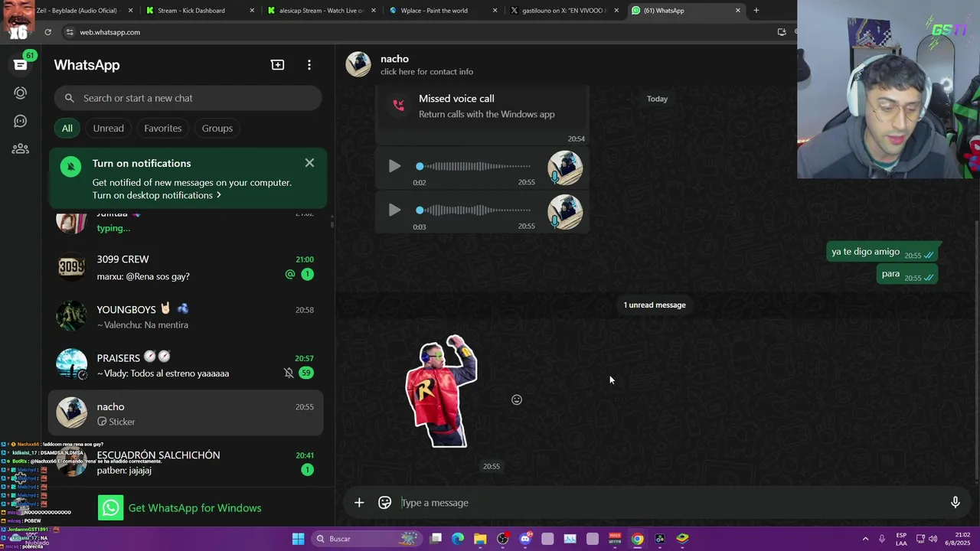Click the 'ya te digo amigo' message
This screenshot has width=980, height=551.
pyautogui.click(x=884, y=253)
